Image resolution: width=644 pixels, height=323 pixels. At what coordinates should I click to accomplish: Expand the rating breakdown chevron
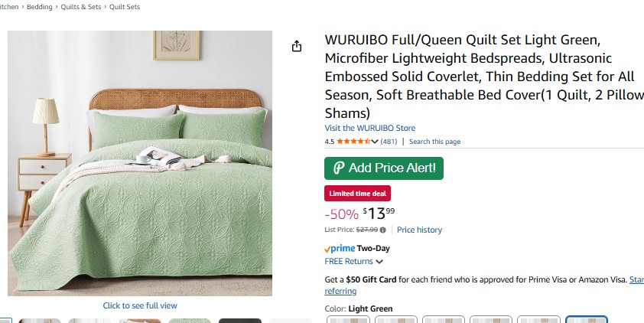pos(375,142)
